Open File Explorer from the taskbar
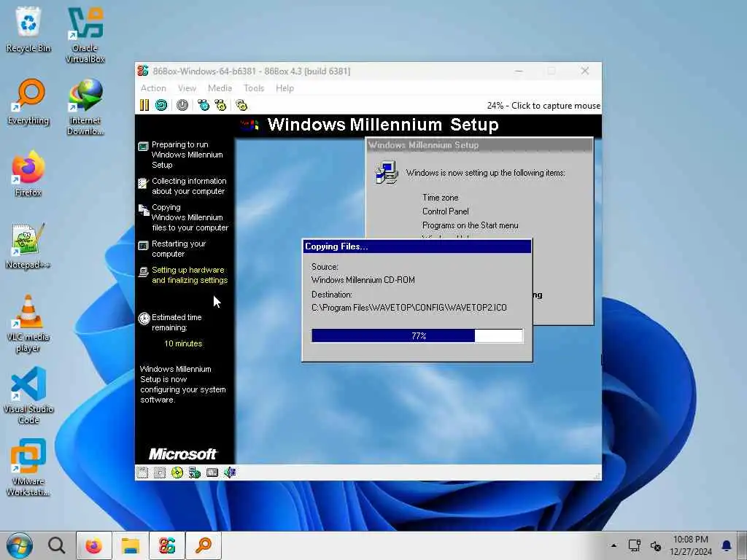The height and width of the screenshot is (560, 747). coord(130,545)
